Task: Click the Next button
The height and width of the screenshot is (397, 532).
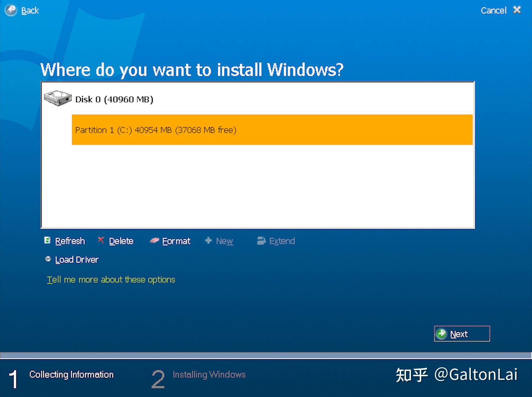Action: pyautogui.click(x=462, y=334)
